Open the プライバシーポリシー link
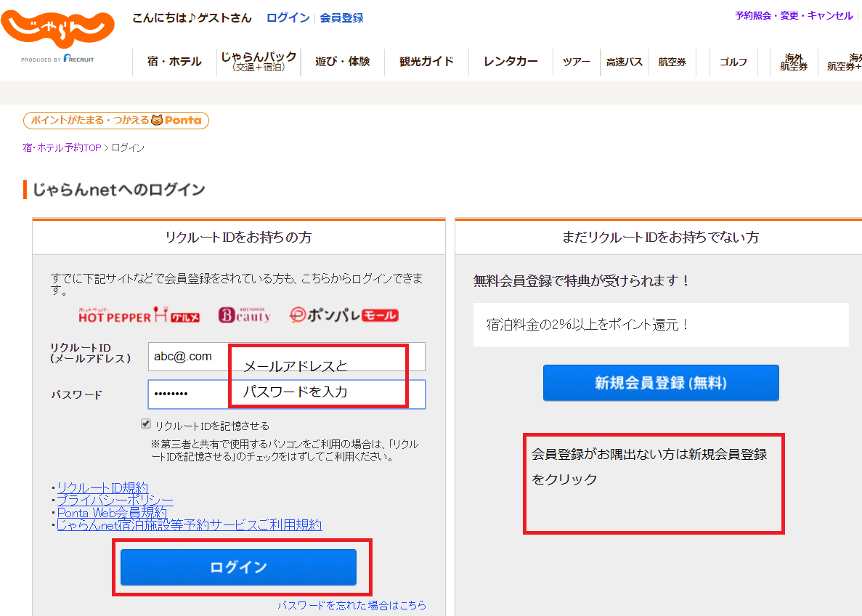This screenshot has width=862, height=616. 115,500
